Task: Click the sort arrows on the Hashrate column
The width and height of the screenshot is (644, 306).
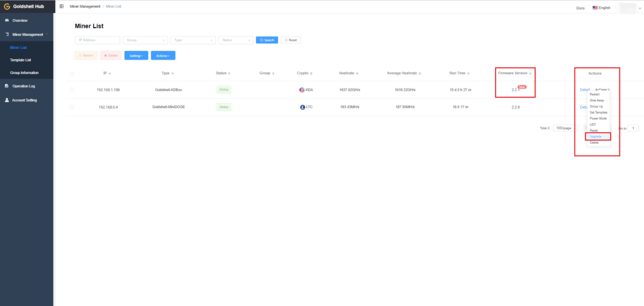Action: coord(357,74)
